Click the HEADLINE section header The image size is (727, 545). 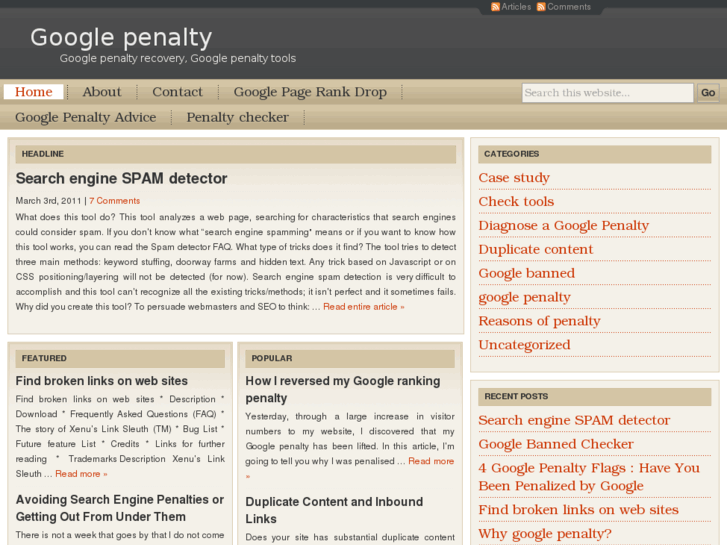coord(236,154)
